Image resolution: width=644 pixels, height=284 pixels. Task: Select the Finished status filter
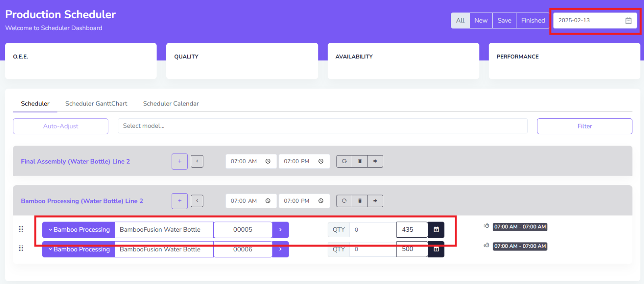[533, 21]
